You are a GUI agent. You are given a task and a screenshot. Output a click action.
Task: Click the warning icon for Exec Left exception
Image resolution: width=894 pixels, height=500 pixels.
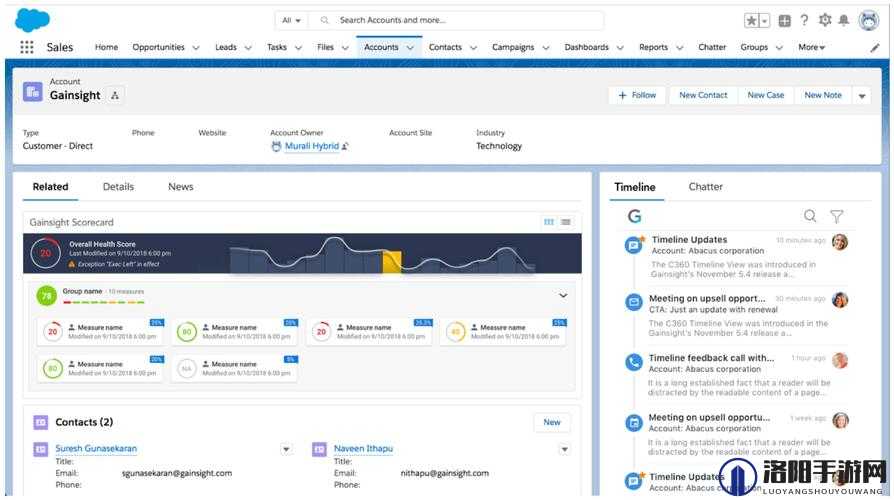(x=72, y=265)
